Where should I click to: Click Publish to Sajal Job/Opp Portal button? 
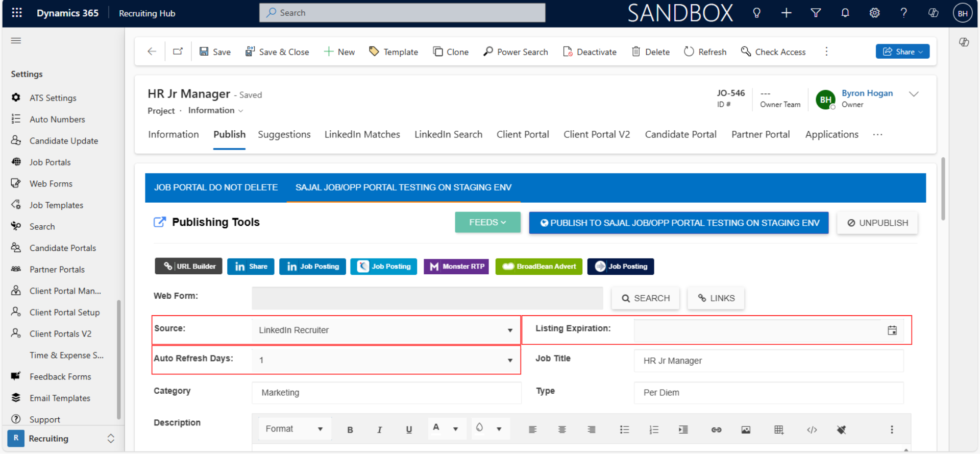(679, 223)
